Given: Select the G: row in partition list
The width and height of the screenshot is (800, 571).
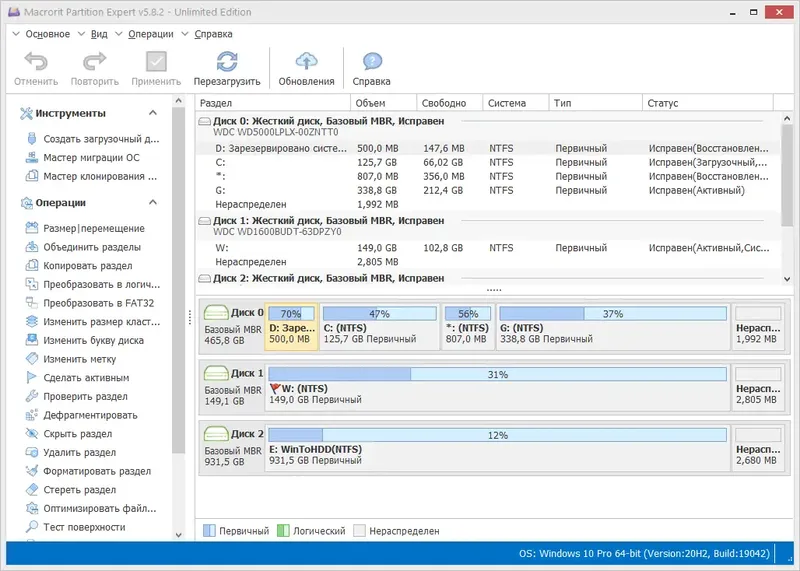Looking at the screenshot, I should pyautogui.click(x=488, y=190).
